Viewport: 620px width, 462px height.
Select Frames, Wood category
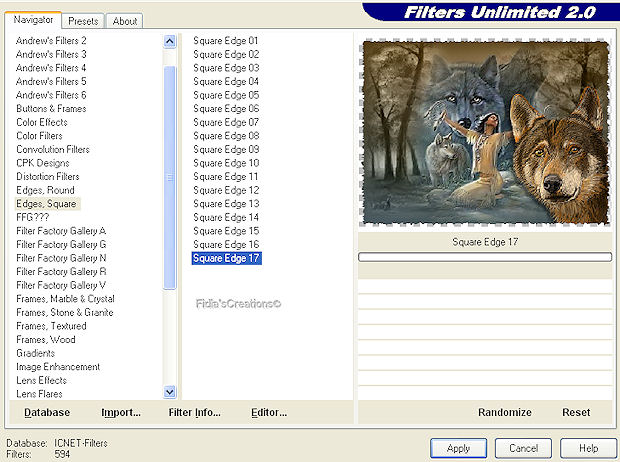tap(46, 339)
